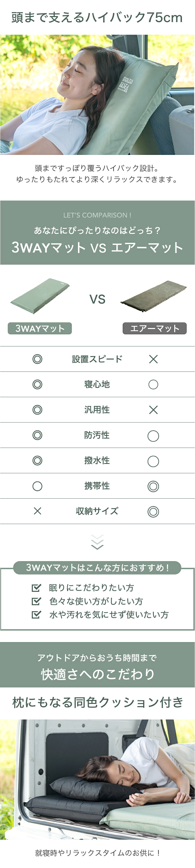Image resolution: width=195 pixels, height=868 pixels.
Task: Click the single circle left of 携帯性
Action: coord(37,486)
